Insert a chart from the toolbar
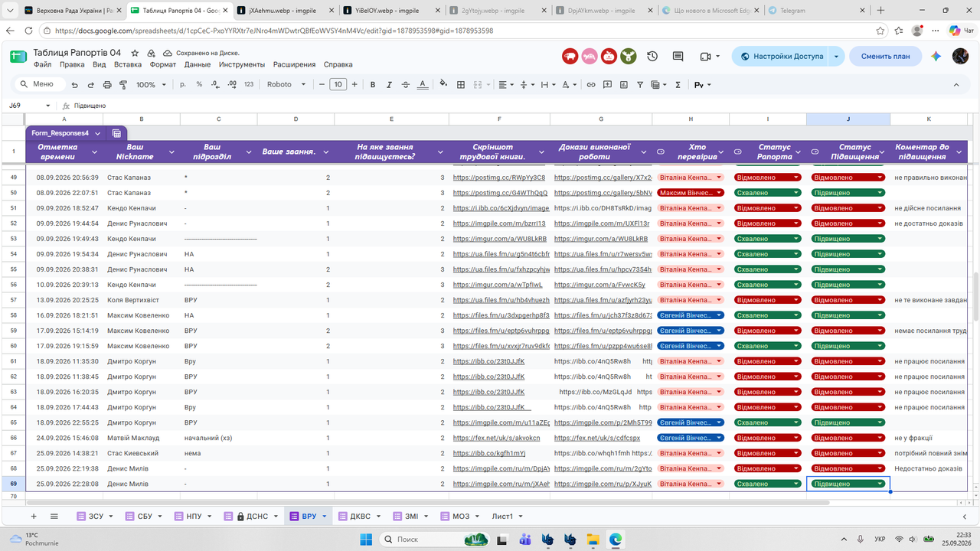Screen dimensions: 980x551 [x=623, y=85]
